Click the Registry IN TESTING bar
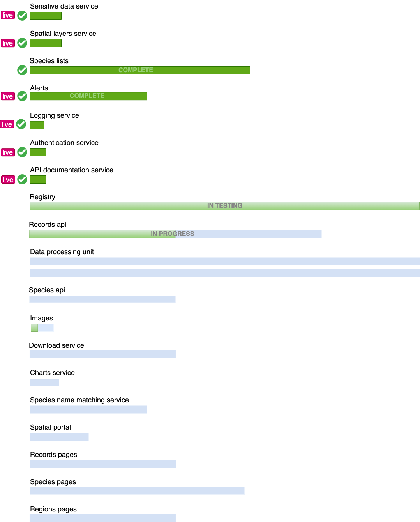 (x=224, y=206)
